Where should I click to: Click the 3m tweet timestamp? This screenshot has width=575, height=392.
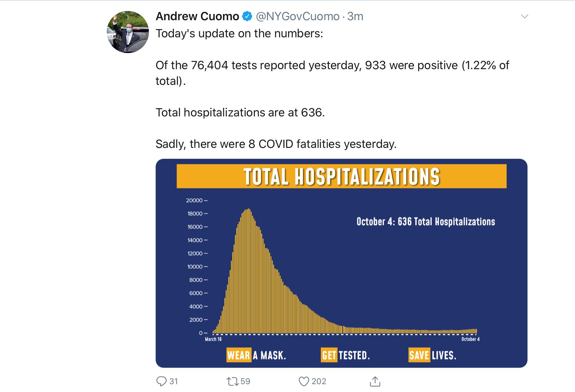pos(355,16)
